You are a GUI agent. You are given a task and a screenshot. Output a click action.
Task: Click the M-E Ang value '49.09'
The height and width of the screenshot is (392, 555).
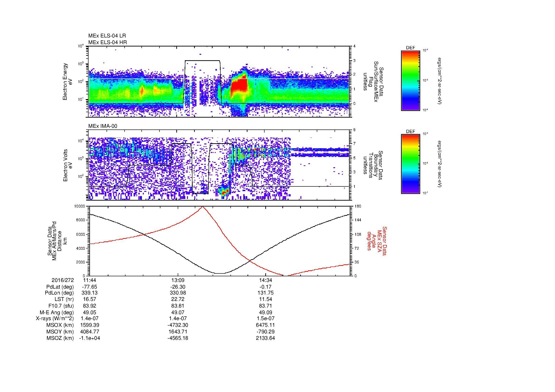(x=266, y=312)
